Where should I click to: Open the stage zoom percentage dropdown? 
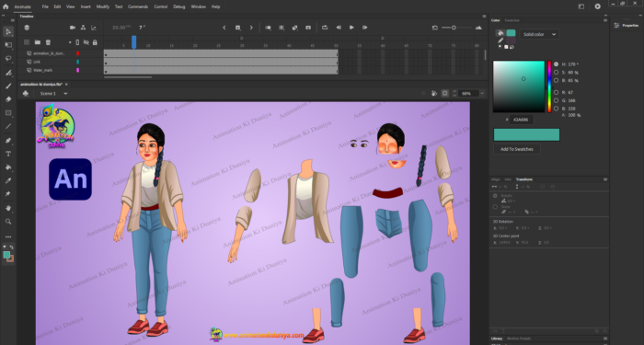(x=482, y=94)
